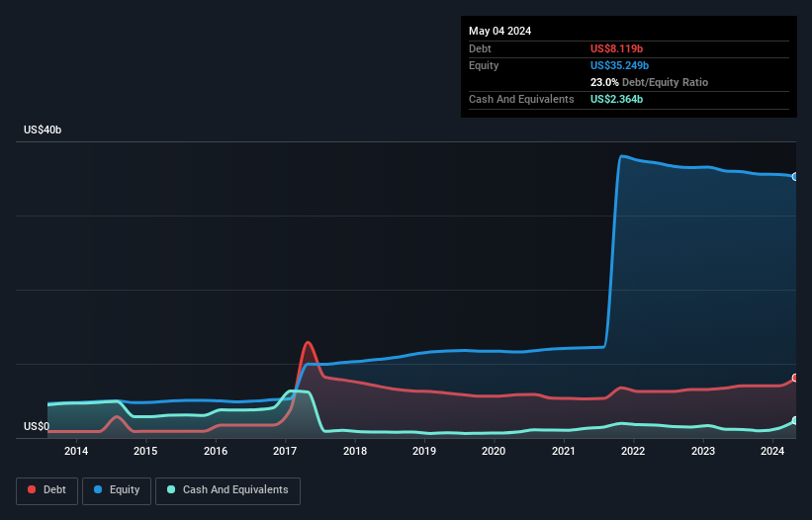Click the May 04 2024 tooltip date
This screenshot has width=812, height=520.
point(499,31)
